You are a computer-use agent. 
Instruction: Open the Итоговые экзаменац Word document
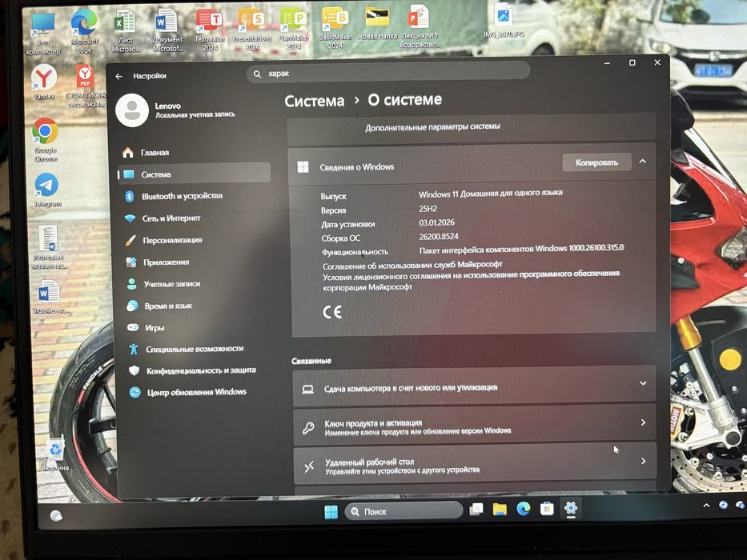[49, 246]
